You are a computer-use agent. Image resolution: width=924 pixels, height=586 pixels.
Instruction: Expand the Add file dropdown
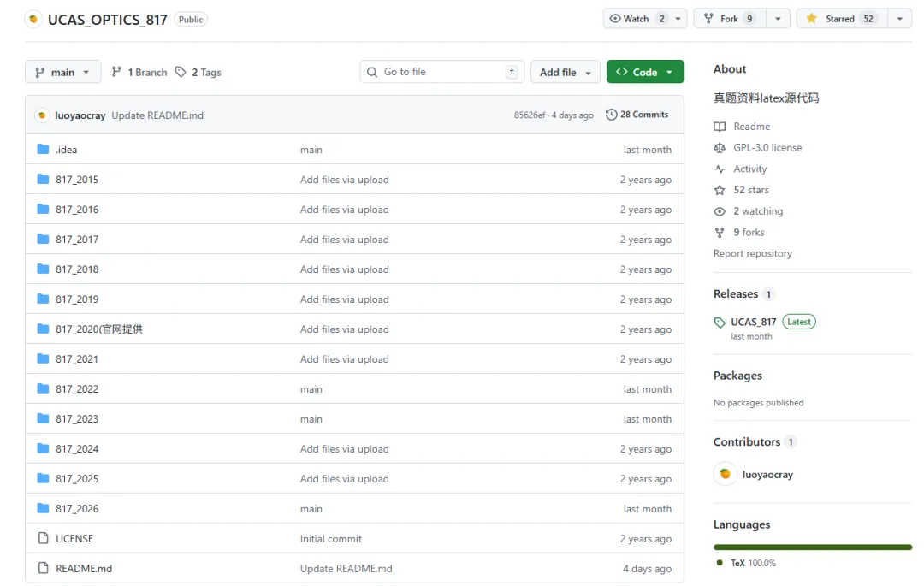(566, 72)
